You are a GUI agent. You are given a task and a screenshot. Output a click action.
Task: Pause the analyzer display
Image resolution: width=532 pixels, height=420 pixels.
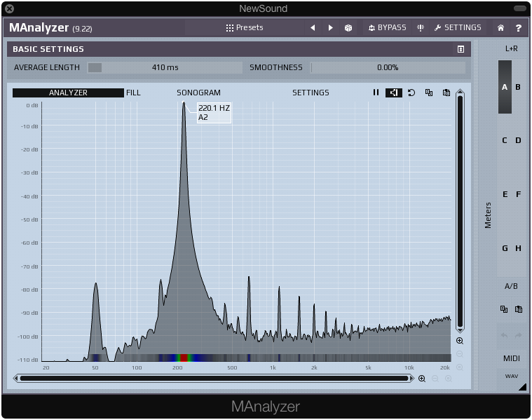[x=376, y=93]
